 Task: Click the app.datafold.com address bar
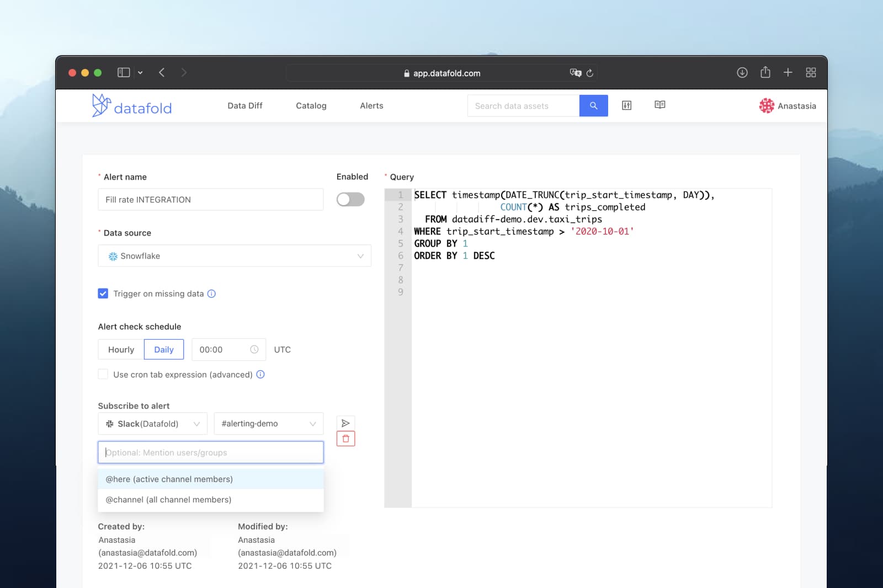coord(441,73)
